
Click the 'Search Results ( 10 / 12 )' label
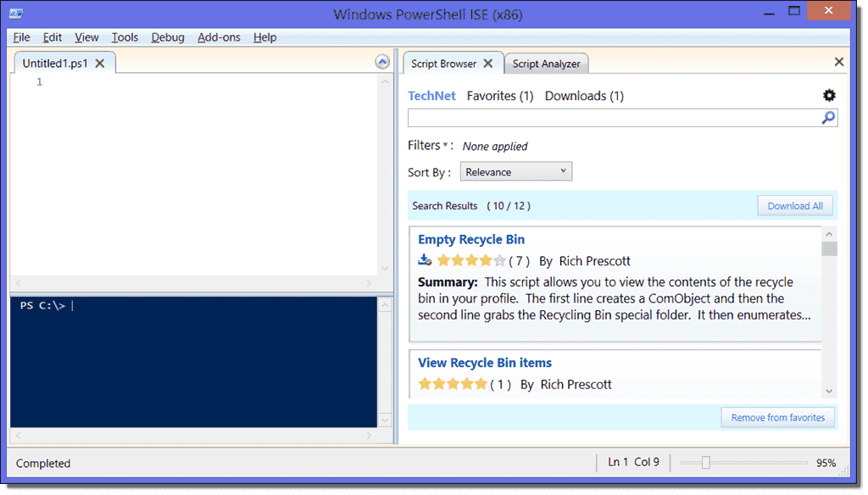coord(471,206)
